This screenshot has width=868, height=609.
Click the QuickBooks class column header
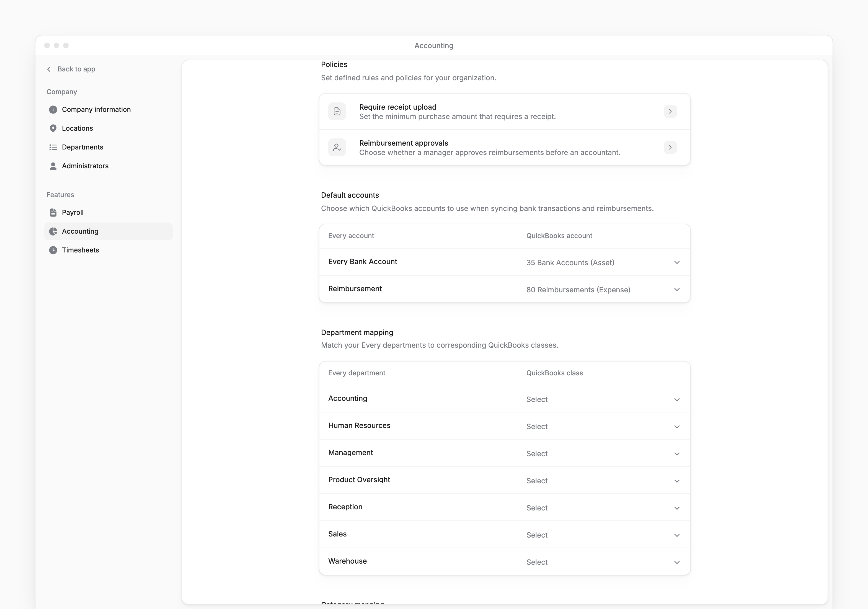click(555, 373)
